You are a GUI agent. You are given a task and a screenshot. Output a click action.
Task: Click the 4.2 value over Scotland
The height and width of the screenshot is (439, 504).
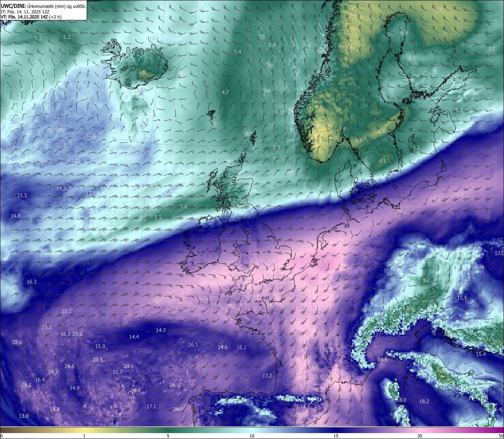coord(232,200)
